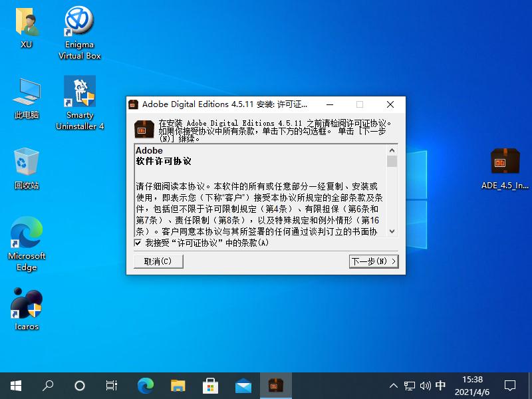Select the ADE_4.5_In... installer file icon
This screenshot has height=399, width=532.
point(505,169)
